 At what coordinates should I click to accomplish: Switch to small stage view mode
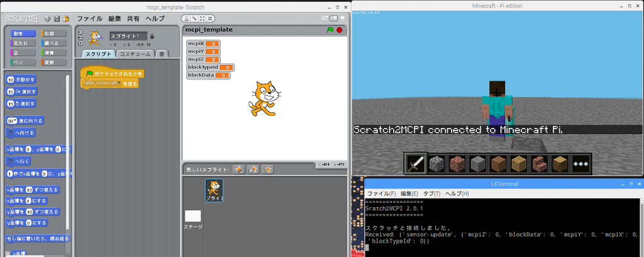click(x=325, y=18)
